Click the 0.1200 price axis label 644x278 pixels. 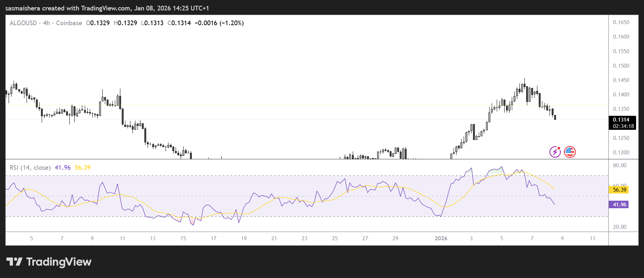(x=621, y=152)
